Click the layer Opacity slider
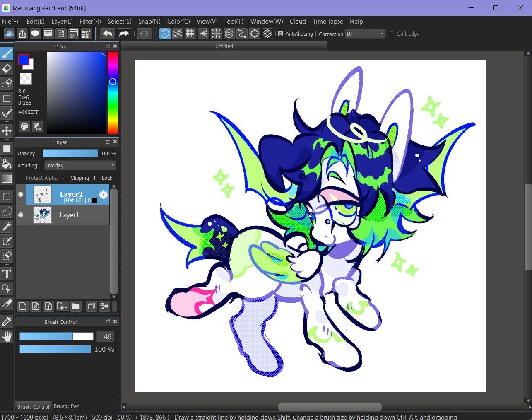The height and width of the screenshot is (420, 532). tap(70, 154)
